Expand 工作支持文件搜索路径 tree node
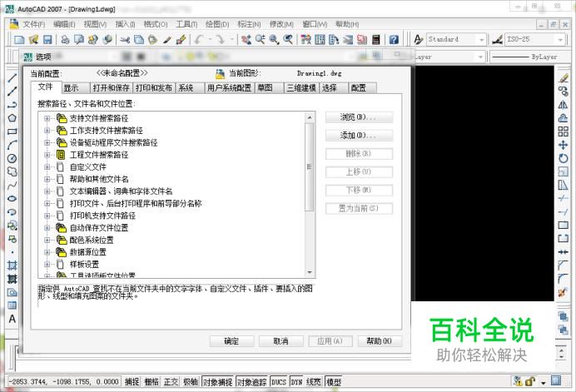This screenshot has height=392, width=576. click(x=47, y=131)
